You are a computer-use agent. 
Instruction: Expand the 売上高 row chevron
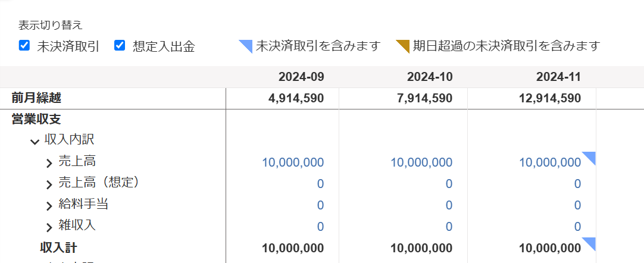[x=49, y=163]
